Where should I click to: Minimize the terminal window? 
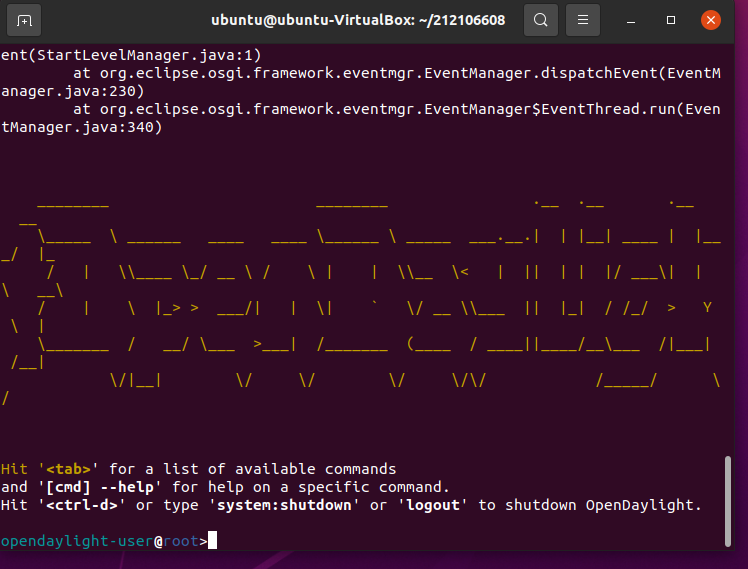tap(631, 20)
